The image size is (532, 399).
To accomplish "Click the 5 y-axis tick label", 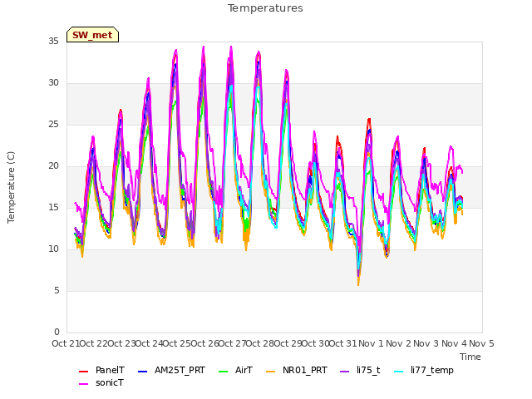I will pyautogui.click(x=57, y=291).
